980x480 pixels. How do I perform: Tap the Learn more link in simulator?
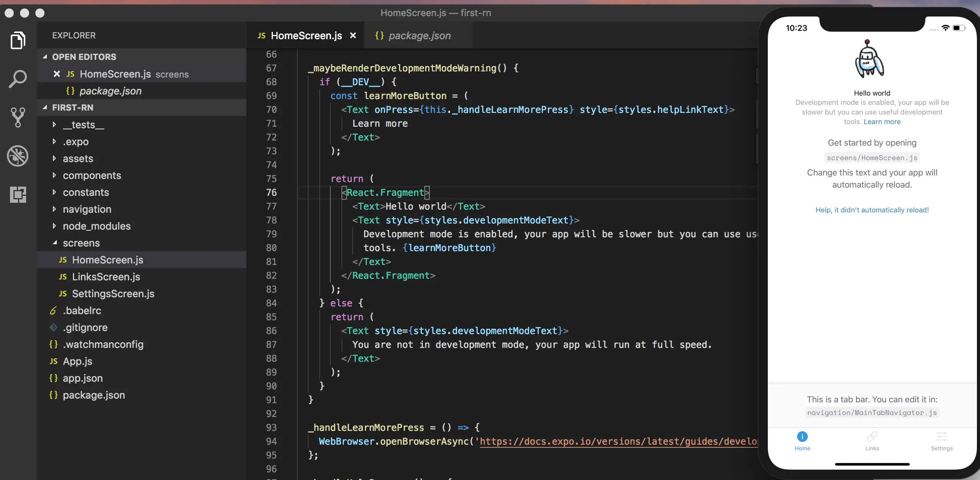pos(882,122)
